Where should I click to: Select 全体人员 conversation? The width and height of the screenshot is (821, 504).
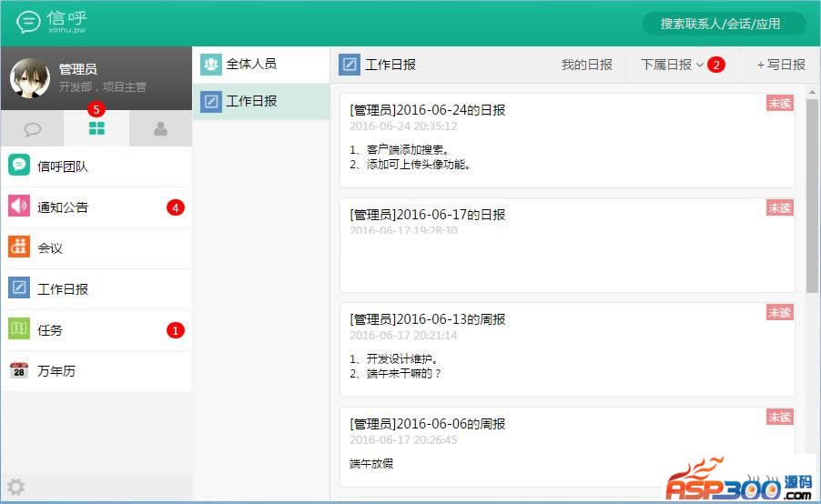point(261,65)
